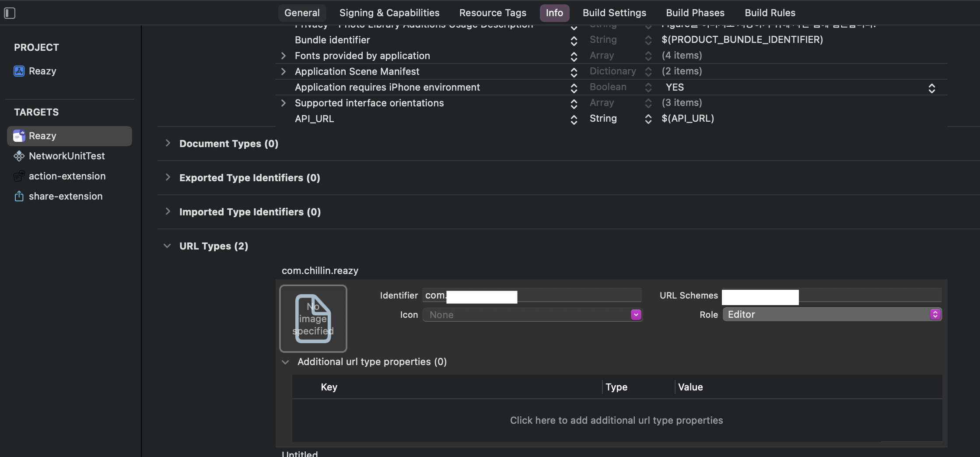Expand the Application Scene Manifest row

[x=283, y=71]
